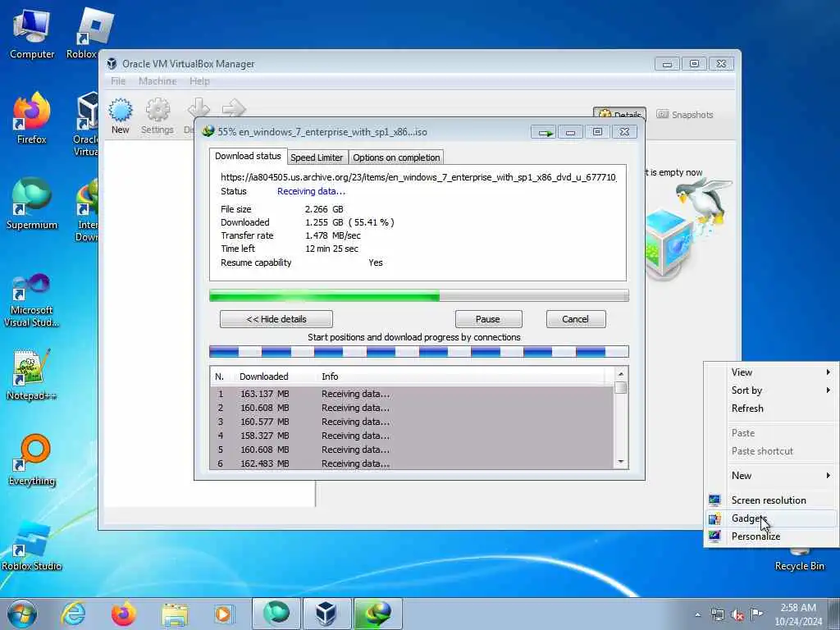Open the Machine menu in VirtualBox
This screenshot has height=630, width=840.
(157, 81)
